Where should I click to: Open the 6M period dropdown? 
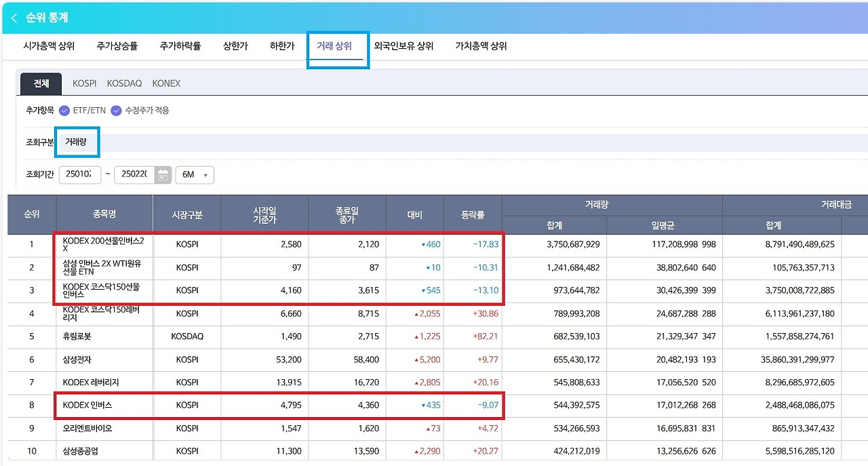point(195,175)
